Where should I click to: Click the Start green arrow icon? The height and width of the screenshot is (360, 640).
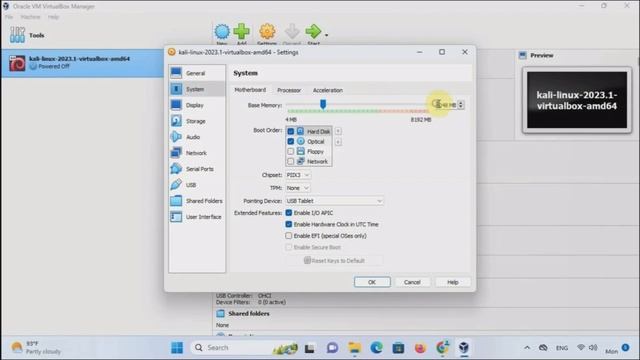(313, 32)
